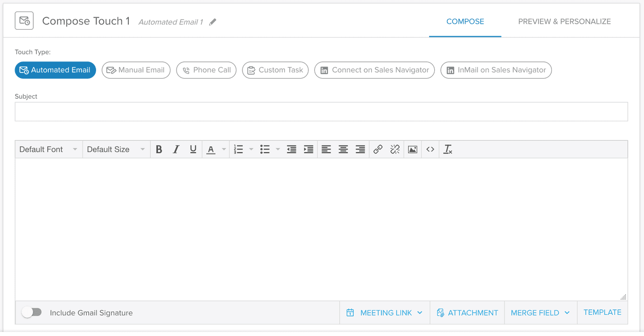Switch to the Preview & Personalize tab

click(564, 21)
